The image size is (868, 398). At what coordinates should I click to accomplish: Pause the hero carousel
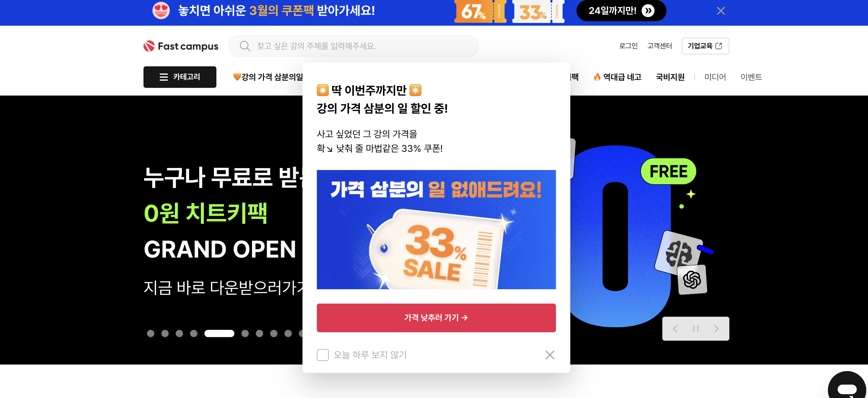pyautogui.click(x=696, y=329)
